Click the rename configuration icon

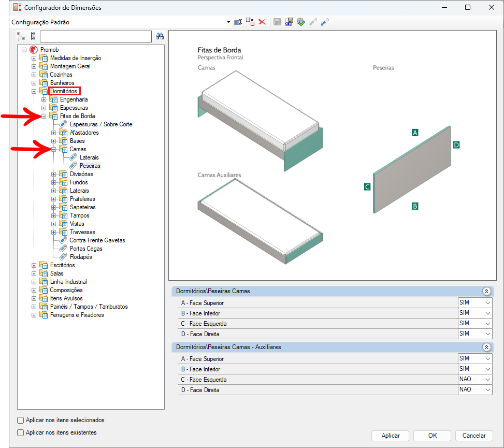click(x=238, y=22)
